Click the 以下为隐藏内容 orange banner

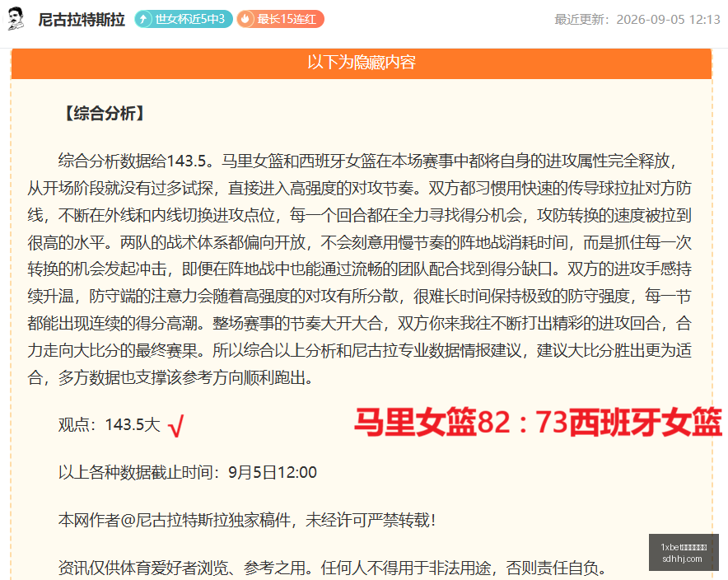pos(362,63)
